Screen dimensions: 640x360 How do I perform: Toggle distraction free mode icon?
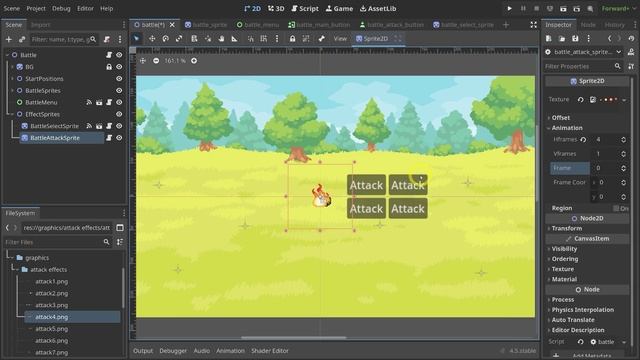tap(533, 25)
